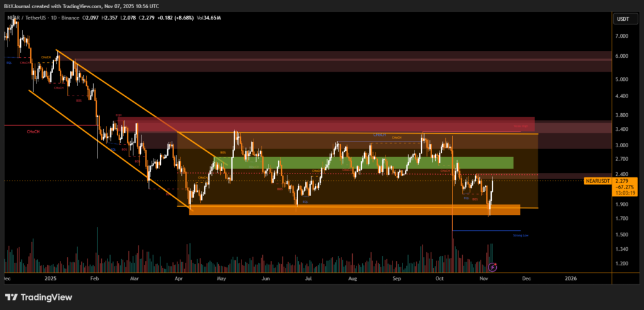The height and width of the screenshot is (310, 644).
Task: Click the purple lightning bolt icon near November
Action: (492, 267)
